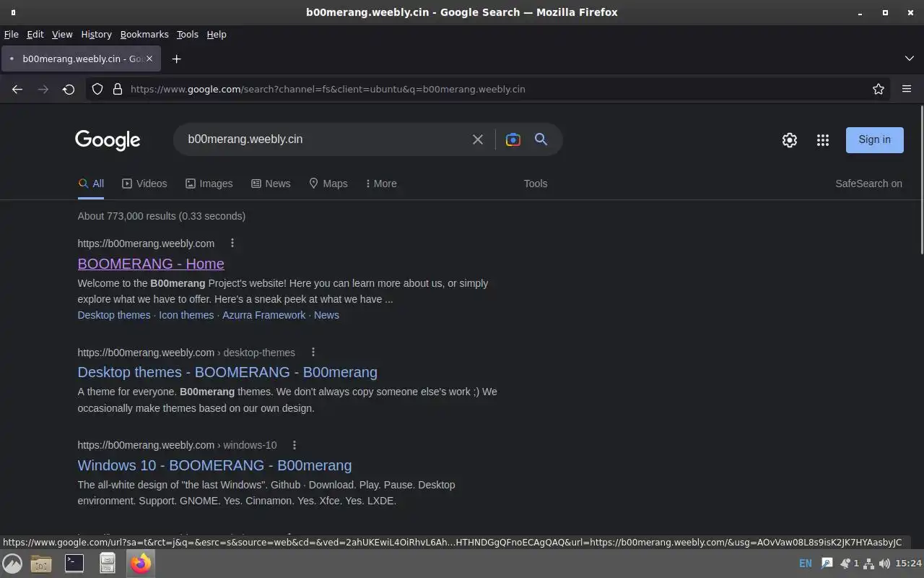Select the All results tab
The width and height of the screenshot is (924, 578).
tap(91, 184)
